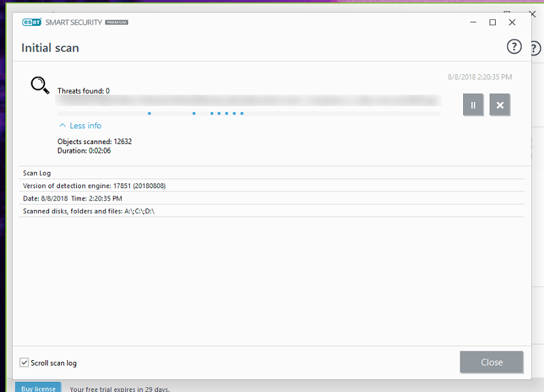
Task: Click the Objects scanned count text
Action: coord(95,141)
